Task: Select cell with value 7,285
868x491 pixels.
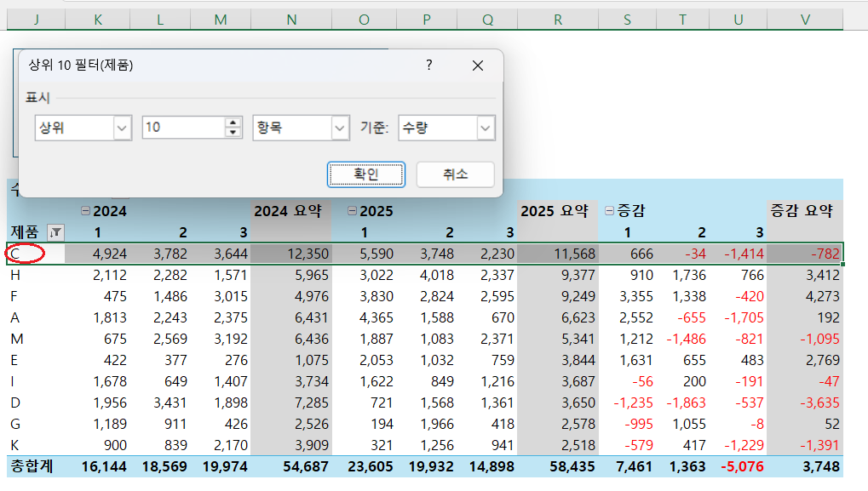Action: (291, 403)
